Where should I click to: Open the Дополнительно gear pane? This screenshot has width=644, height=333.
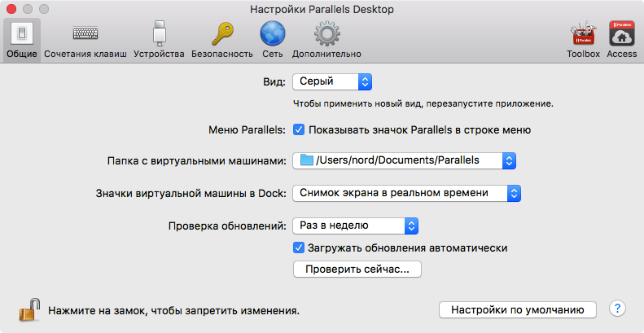coord(326,39)
